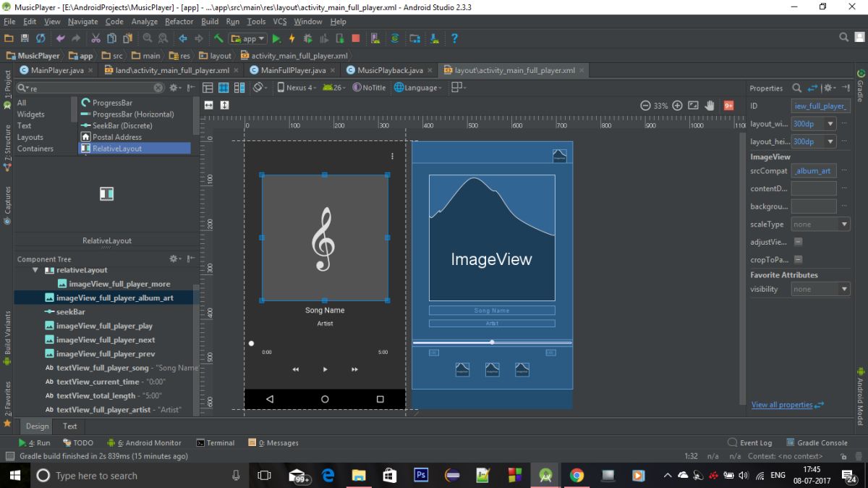Zoom in the design canvas
The width and height of the screenshot is (868, 488).
(x=677, y=106)
